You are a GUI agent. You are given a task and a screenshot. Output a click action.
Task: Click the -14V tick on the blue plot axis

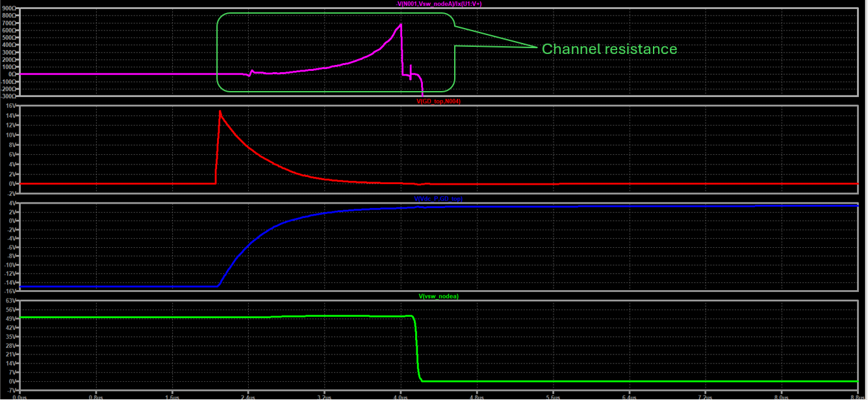9,283
